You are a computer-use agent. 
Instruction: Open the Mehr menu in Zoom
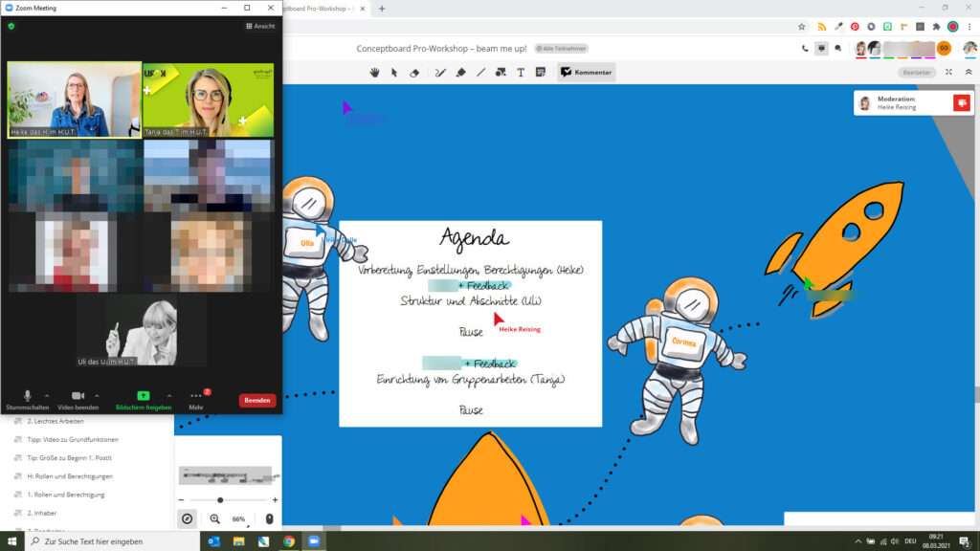point(196,400)
